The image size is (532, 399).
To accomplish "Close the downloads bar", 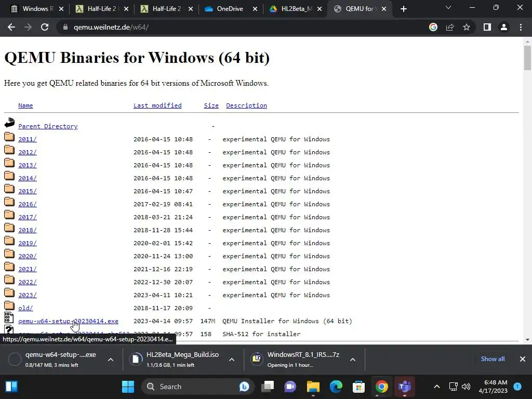I will pyautogui.click(x=523, y=359).
